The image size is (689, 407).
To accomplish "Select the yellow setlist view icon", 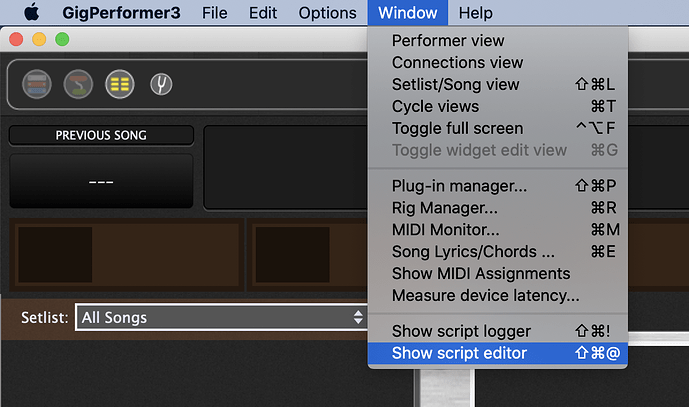I will click(x=120, y=84).
